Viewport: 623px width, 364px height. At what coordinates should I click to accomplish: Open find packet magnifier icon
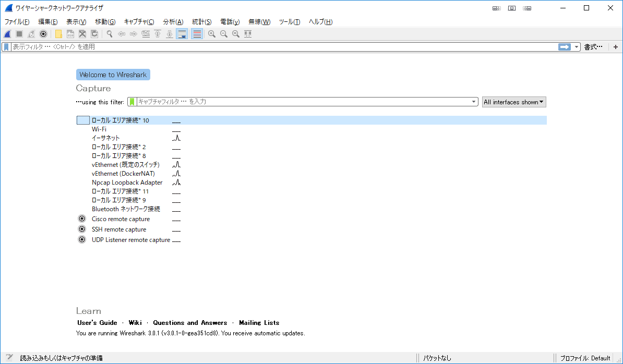click(x=109, y=34)
